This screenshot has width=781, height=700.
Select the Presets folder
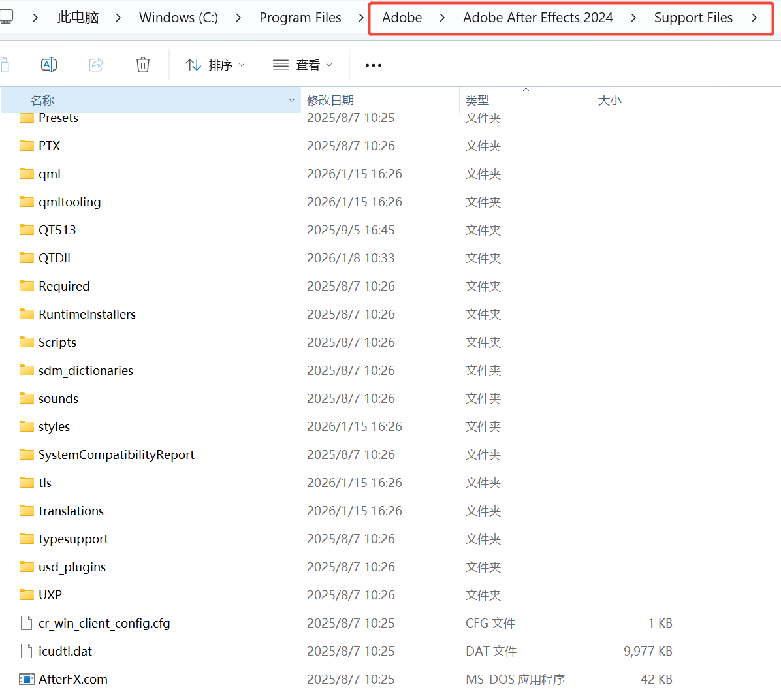58,118
